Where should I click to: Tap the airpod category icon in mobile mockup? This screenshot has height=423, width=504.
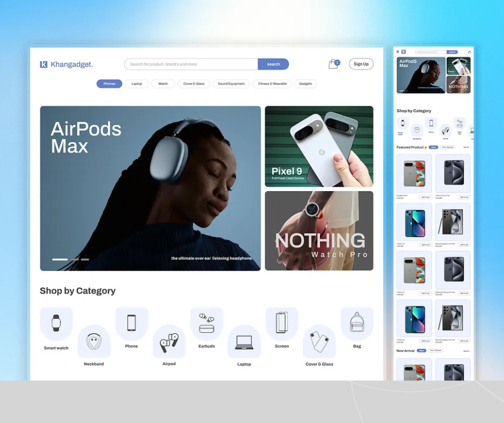point(446,130)
